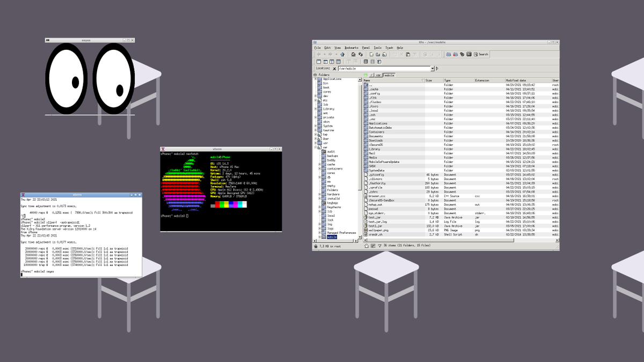Sort file list by Name column header
644x362 pixels.
click(394, 80)
